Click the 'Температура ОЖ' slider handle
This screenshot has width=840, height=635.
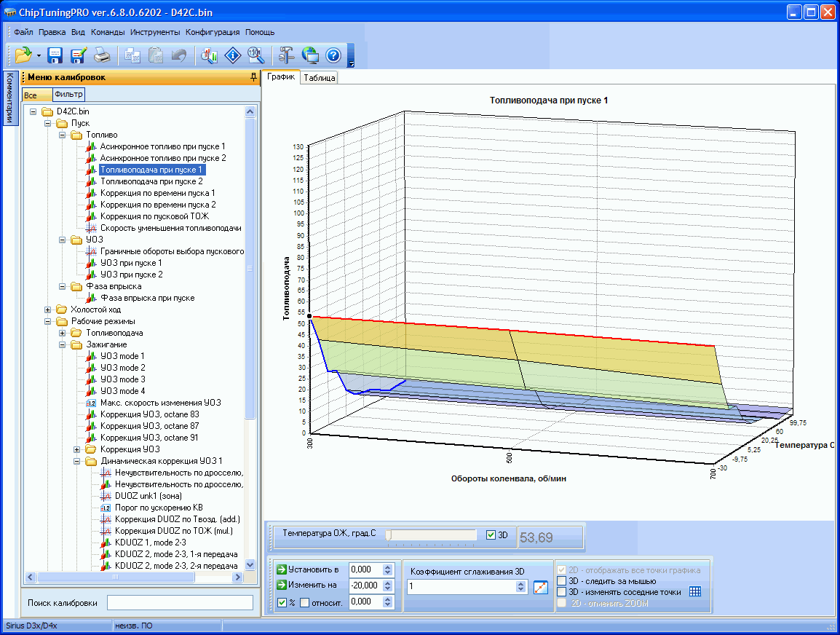point(389,535)
